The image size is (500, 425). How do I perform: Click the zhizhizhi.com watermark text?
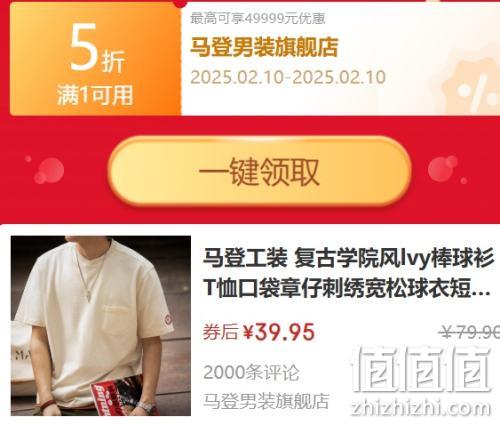coord(421,407)
